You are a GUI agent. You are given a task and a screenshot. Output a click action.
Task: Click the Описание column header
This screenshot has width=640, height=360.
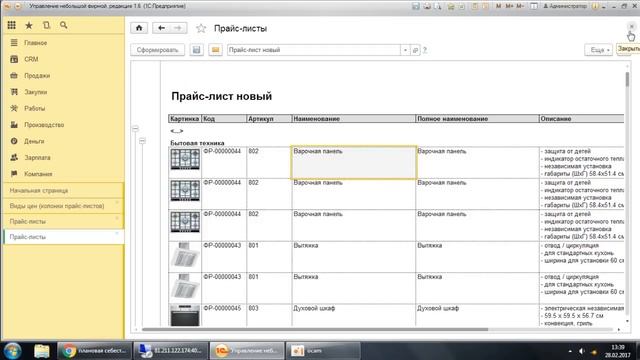(x=582, y=119)
